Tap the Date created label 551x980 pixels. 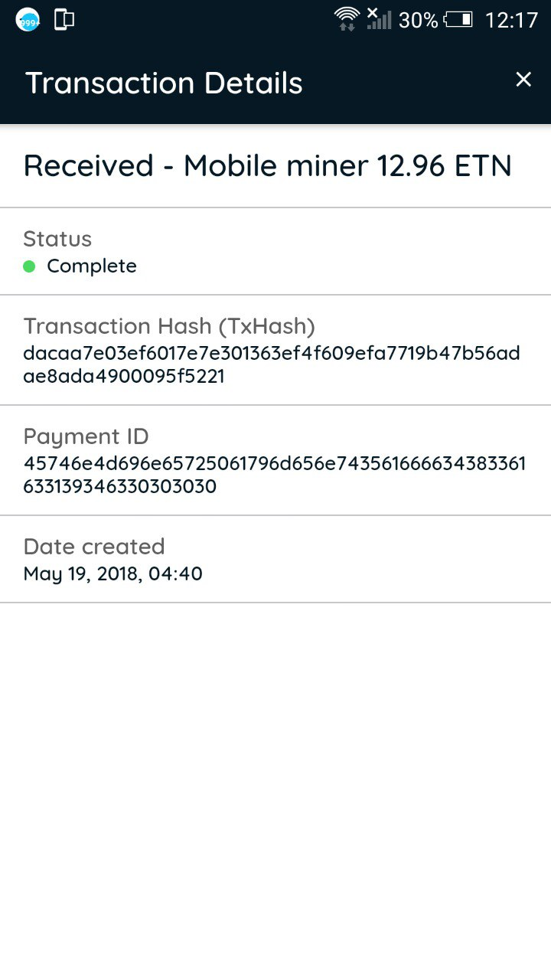pos(94,547)
